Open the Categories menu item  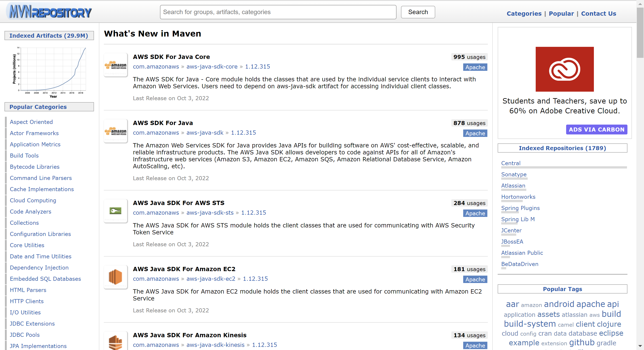tap(524, 13)
